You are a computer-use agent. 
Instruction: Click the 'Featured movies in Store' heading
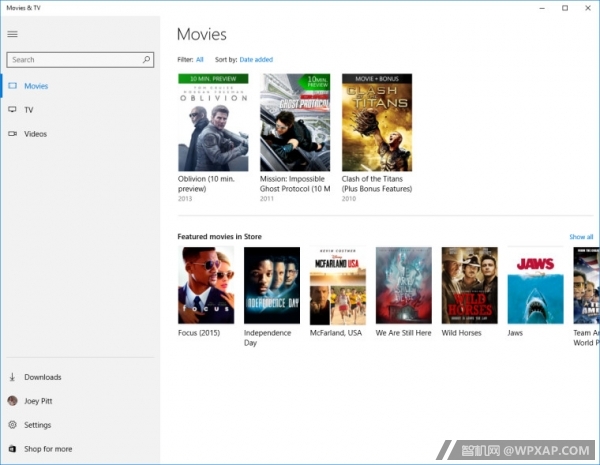(219, 237)
